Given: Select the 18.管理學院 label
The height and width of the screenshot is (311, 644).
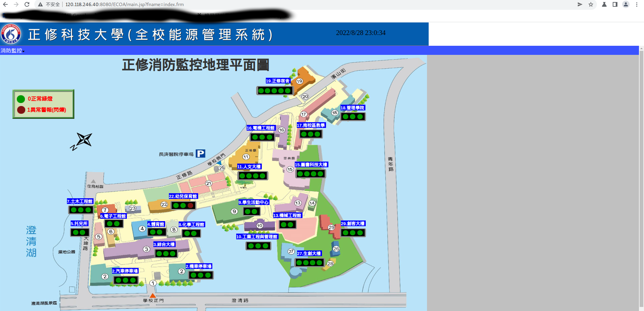Looking at the screenshot, I should pos(352,108).
